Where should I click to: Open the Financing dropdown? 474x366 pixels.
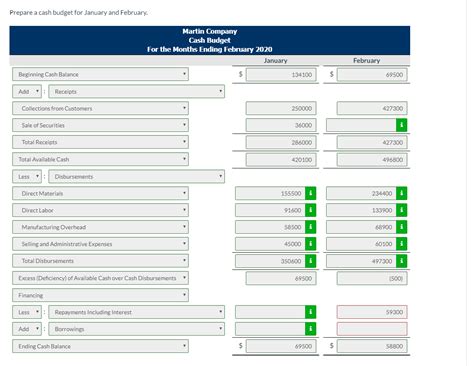click(x=100, y=295)
